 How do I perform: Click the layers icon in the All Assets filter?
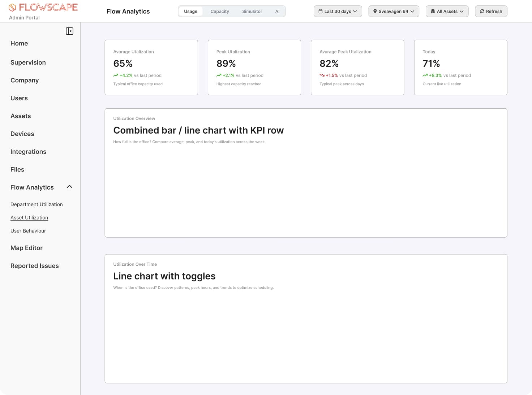pyautogui.click(x=433, y=11)
